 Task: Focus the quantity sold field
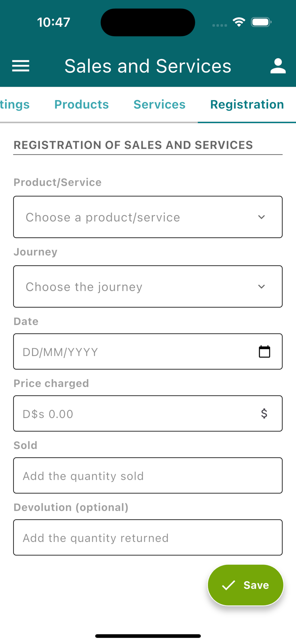pyautogui.click(x=148, y=476)
